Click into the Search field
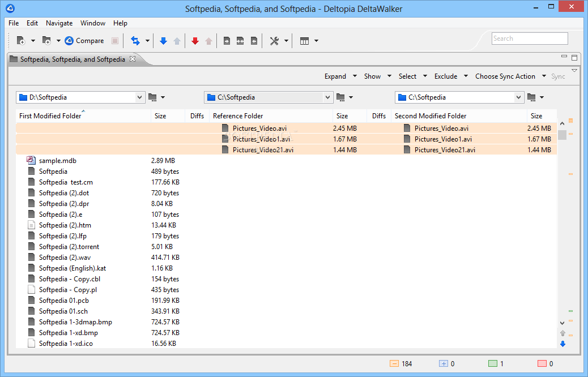Image resolution: width=588 pixels, height=377 pixels. tap(530, 38)
